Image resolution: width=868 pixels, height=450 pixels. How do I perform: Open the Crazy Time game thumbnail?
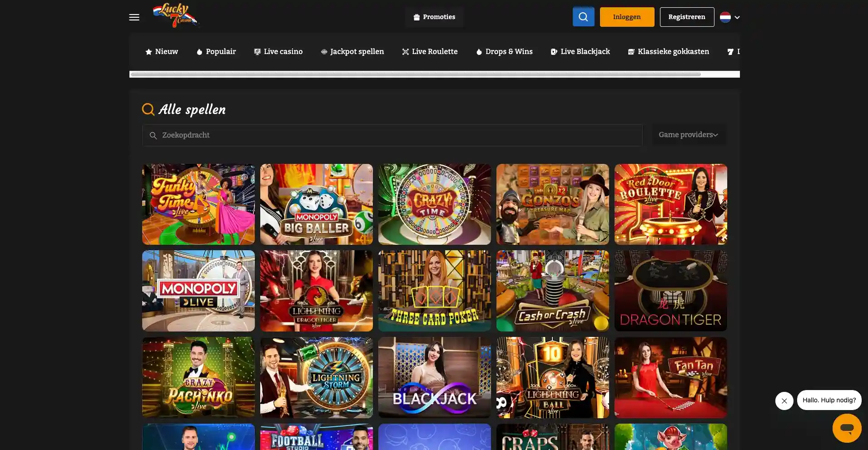click(434, 204)
